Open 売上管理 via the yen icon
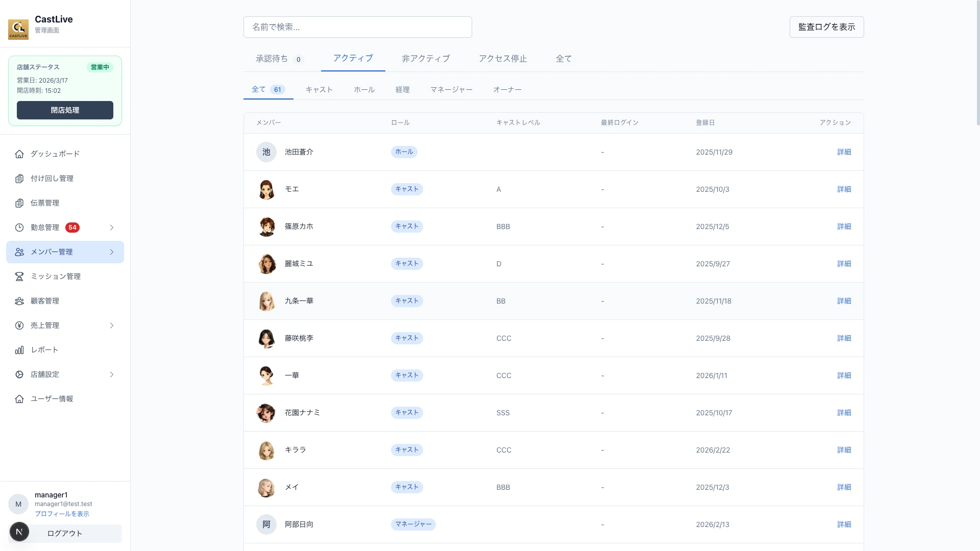The height and width of the screenshot is (551, 980). (x=19, y=325)
